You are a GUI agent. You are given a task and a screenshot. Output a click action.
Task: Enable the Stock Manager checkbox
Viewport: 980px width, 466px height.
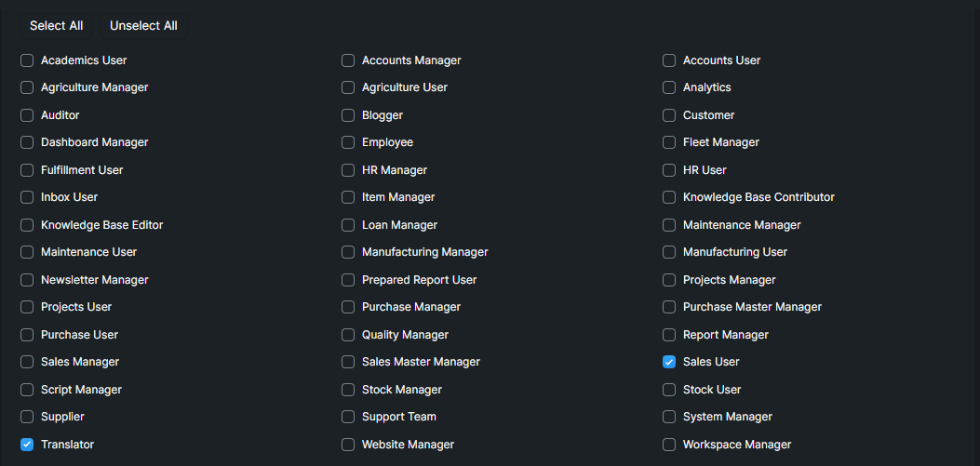click(348, 390)
